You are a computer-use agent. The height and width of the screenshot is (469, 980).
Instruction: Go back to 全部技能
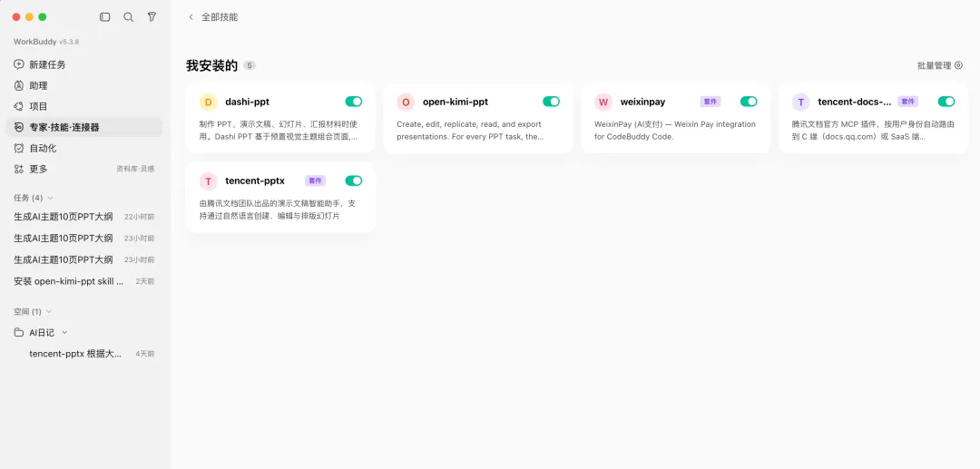point(220,17)
